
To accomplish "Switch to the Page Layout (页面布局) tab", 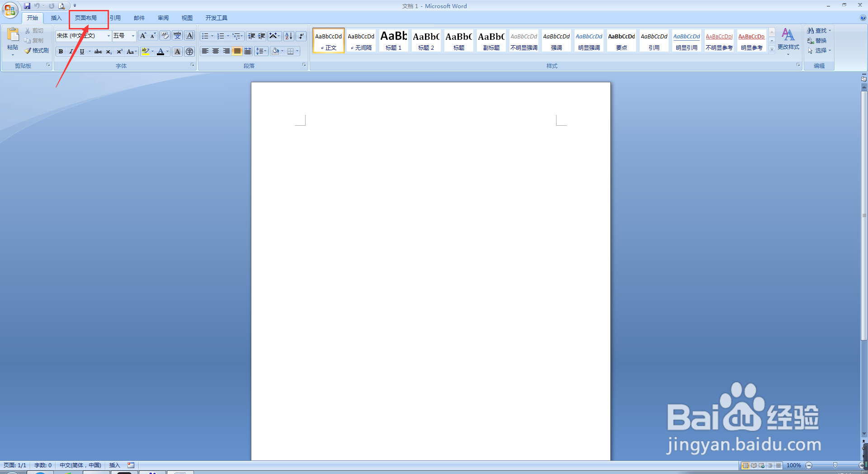I will tap(86, 18).
